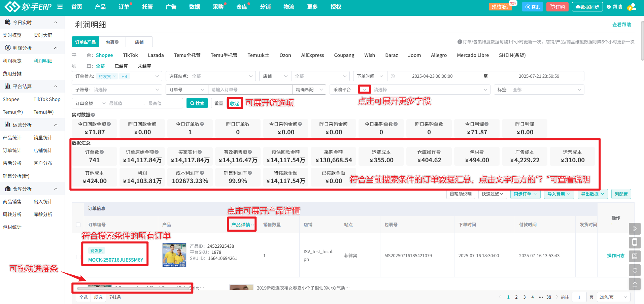This screenshot has height=304, width=644.
Task: Expand the 采购平台 field selector arrow
Action: point(364,90)
